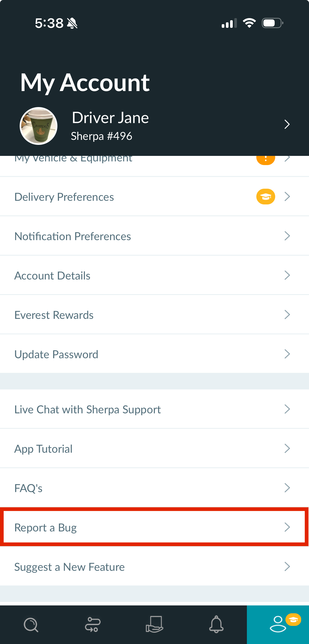The image size is (309, 644).
Task: Expand the Everest Rewards chevron
Action: click(x=287, y=315)
